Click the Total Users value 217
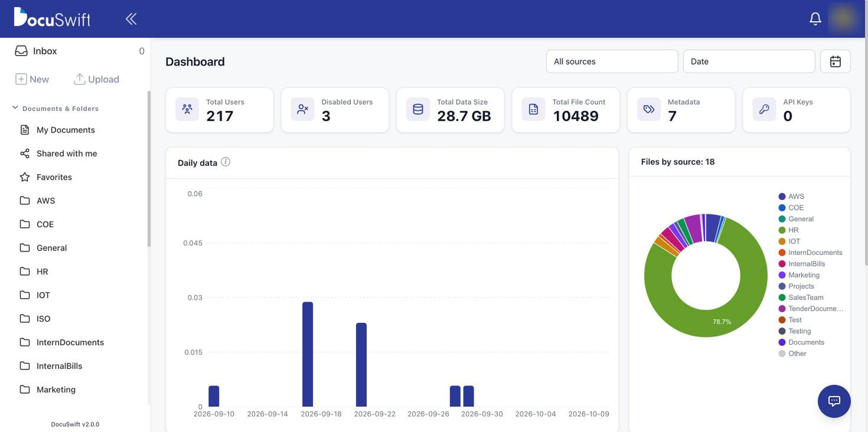 click(x=219, y=116)
